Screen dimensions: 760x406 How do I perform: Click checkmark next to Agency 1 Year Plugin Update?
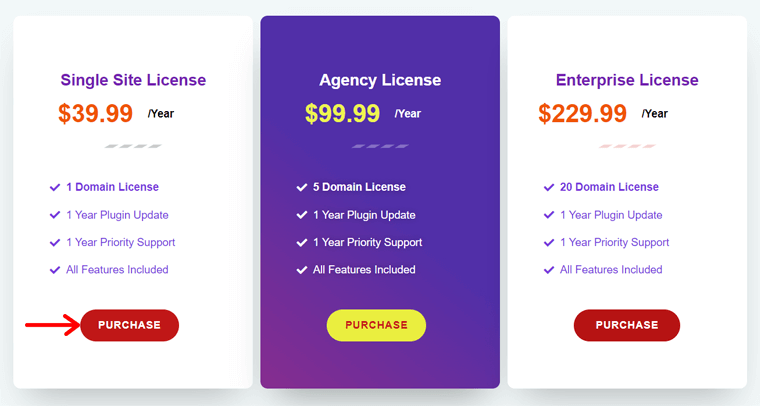pos(301,215)
